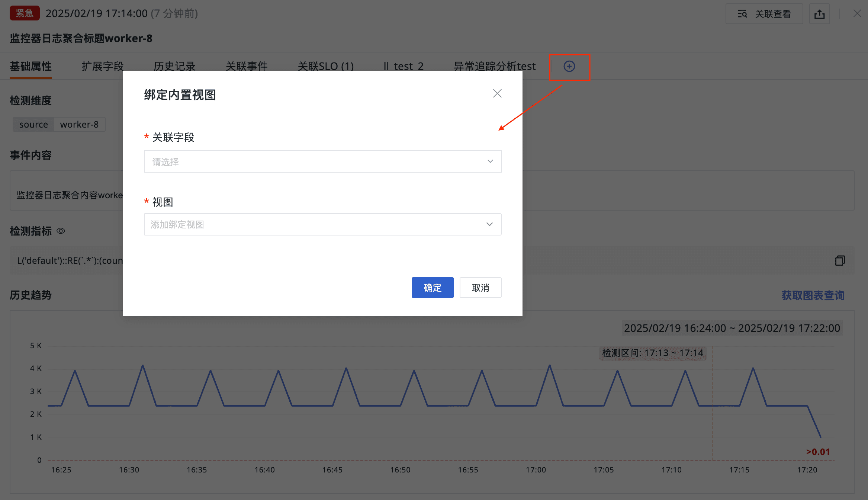Viewport: 868px width, 500px height.
Task: Close the 绑定内置视图 dialog
Action: click(x=497, y=93)
